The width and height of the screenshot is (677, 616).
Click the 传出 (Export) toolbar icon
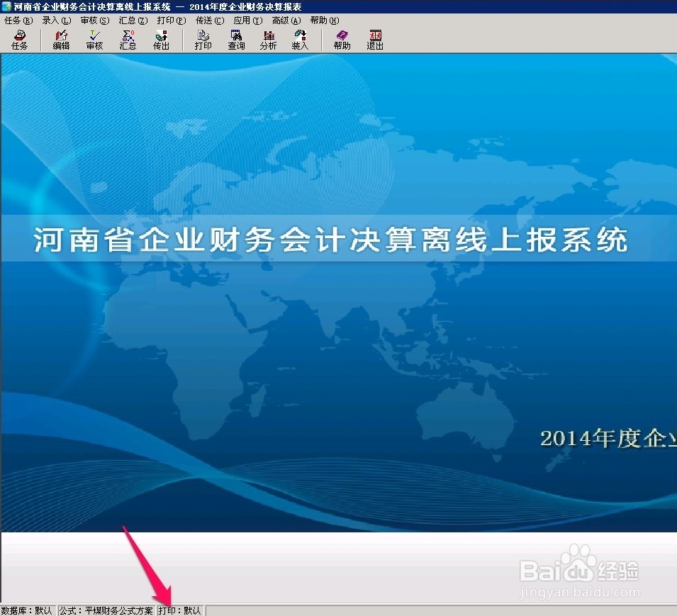tap(162, 39)
